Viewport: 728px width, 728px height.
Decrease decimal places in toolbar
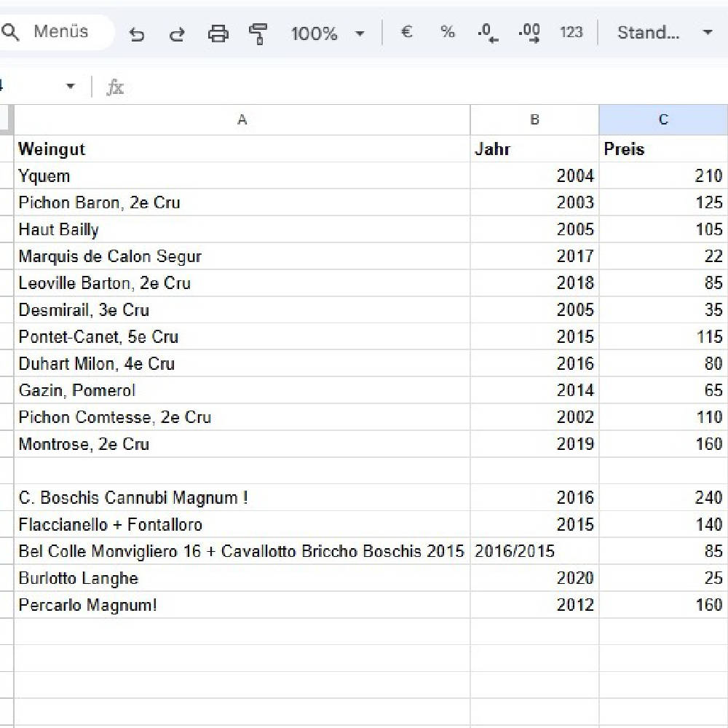click(488, 33)
